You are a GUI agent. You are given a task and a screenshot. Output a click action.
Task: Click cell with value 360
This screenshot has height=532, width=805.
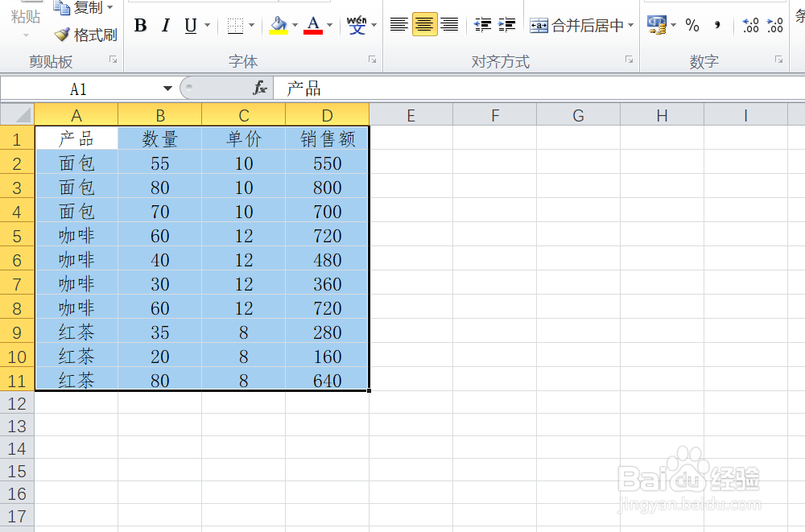pyautogui.click(x=327, y=283)
